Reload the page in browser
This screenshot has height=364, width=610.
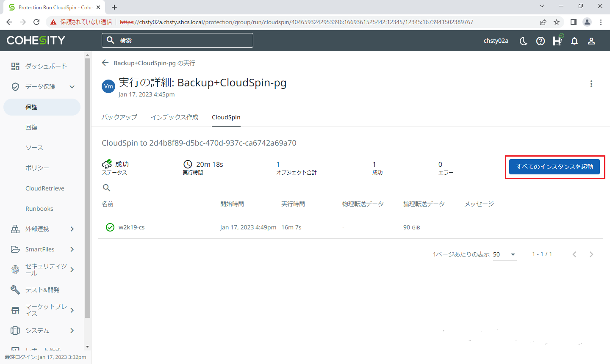(x=36, y=22)
